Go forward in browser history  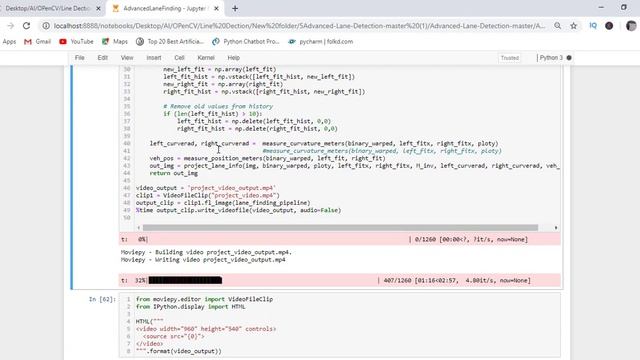click(11, 26)
